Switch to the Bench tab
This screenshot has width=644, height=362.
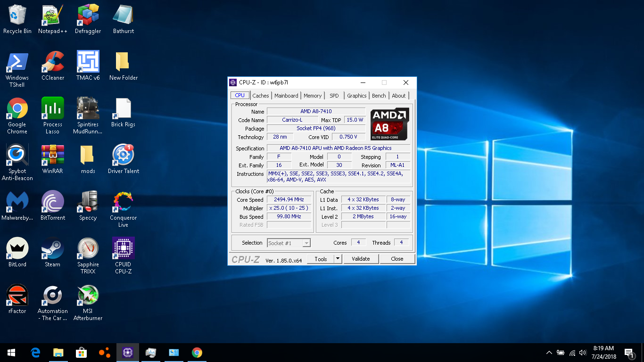379,96
